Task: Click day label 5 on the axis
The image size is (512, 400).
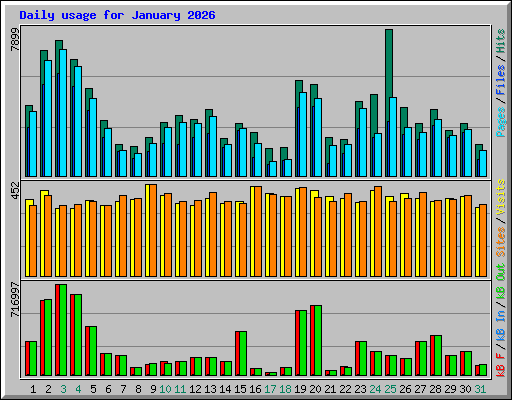Action: point(93,389)
